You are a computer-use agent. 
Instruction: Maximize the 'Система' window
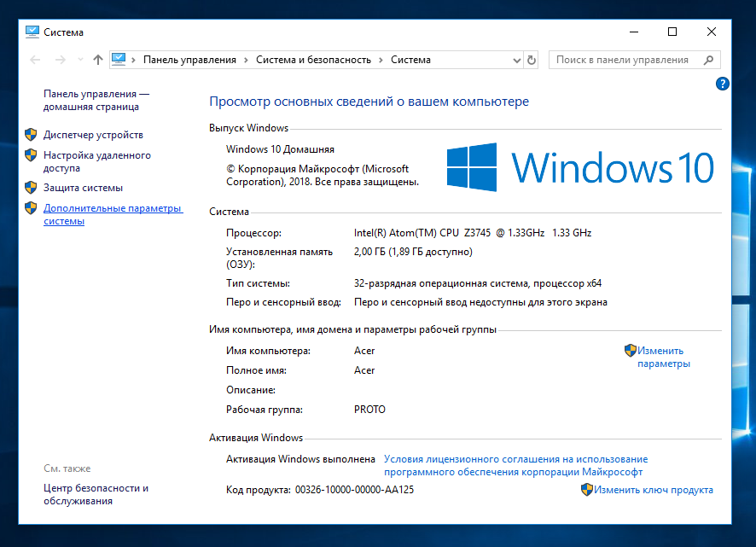point(672,32)
